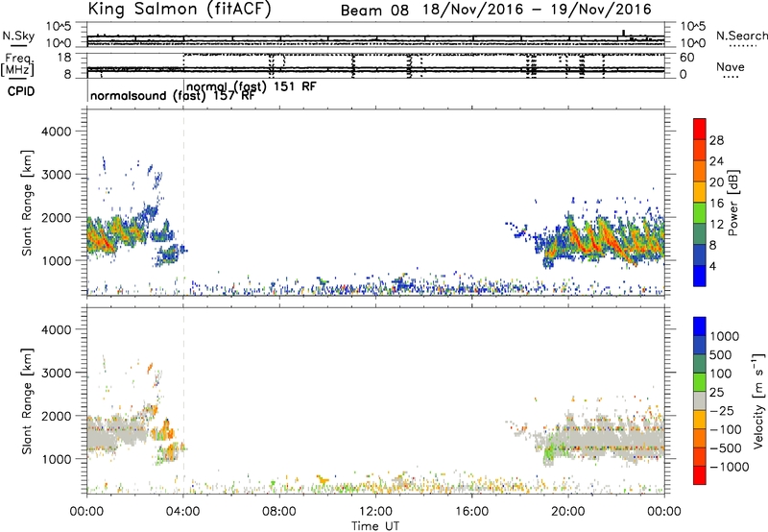Click the 16:00 time axis label
Image resolution: width=768 pixels, height=532 pixels.
click(x=471, y=512)
